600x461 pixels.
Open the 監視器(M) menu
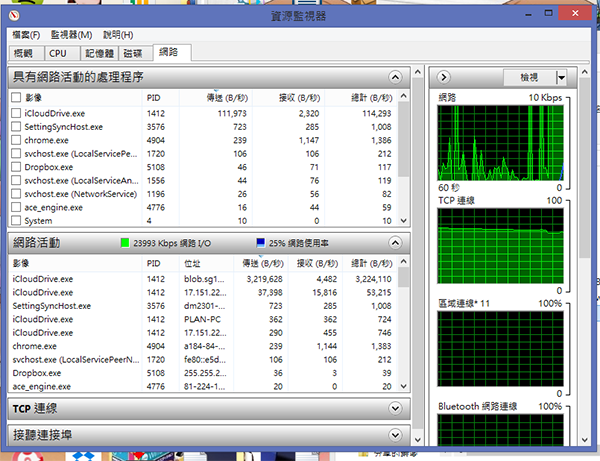point(71,35)
